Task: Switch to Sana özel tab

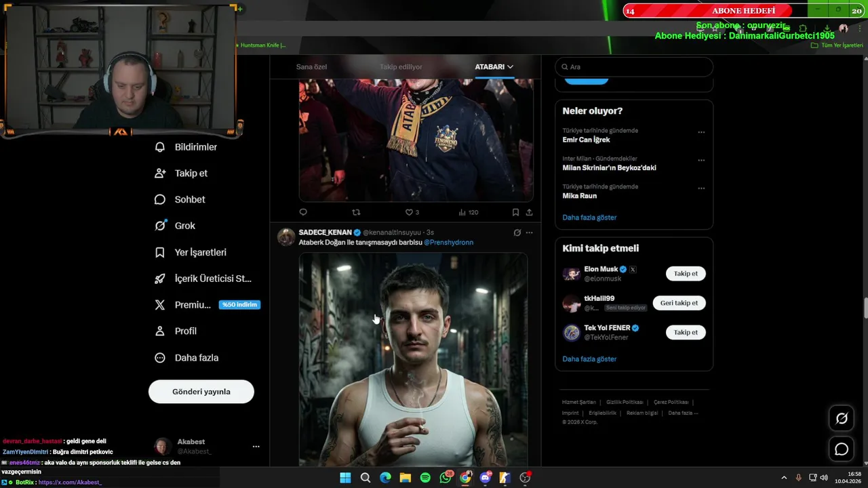Action: click(x=311, y=67)
